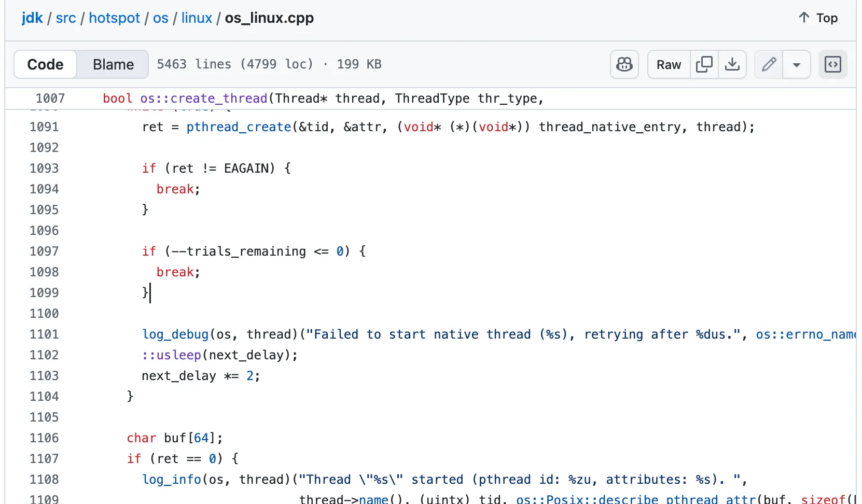The image size is (862, 504).
Task: Open the symbols panel icon
Action: pyautogui.click(x=832, y=64)
